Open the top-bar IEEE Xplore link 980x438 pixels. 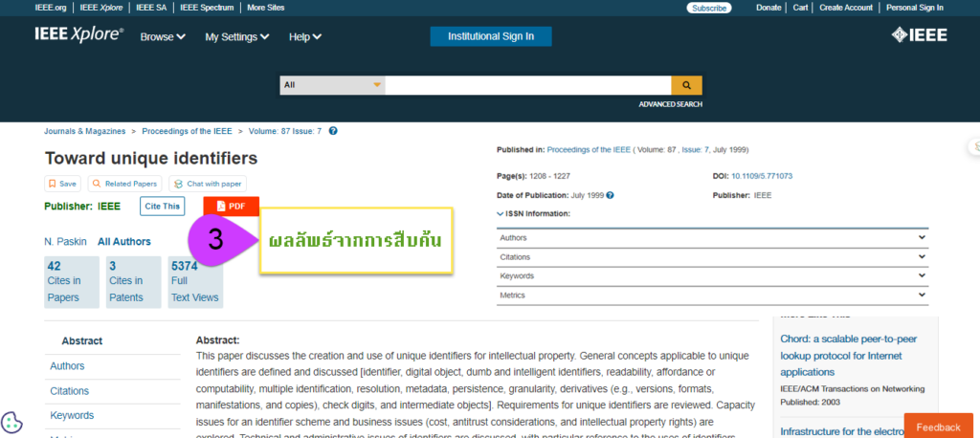pos(101,8)
